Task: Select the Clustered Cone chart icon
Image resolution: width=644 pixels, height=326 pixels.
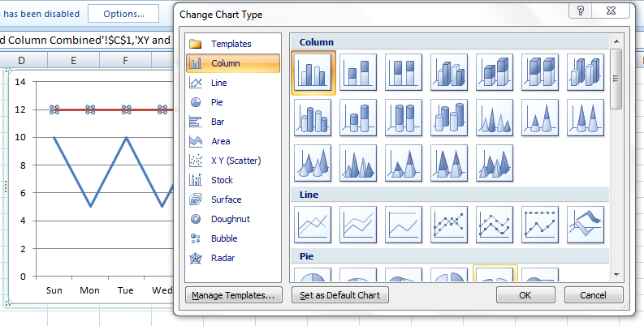Action: coord(495,118)
